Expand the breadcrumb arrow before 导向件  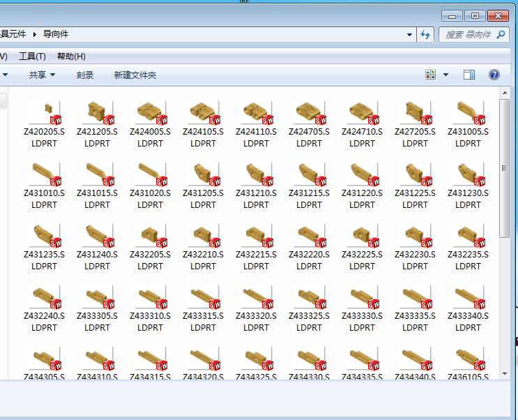click(x=35, y=34)
